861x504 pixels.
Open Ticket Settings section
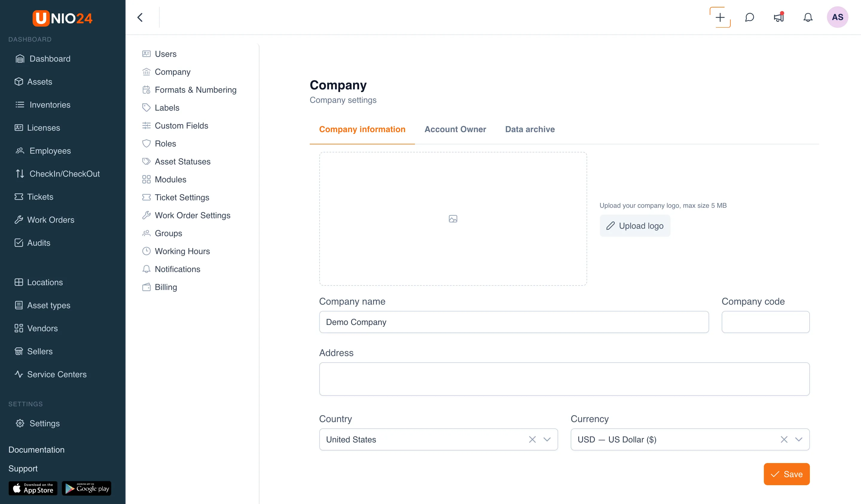tap(175, 198)
